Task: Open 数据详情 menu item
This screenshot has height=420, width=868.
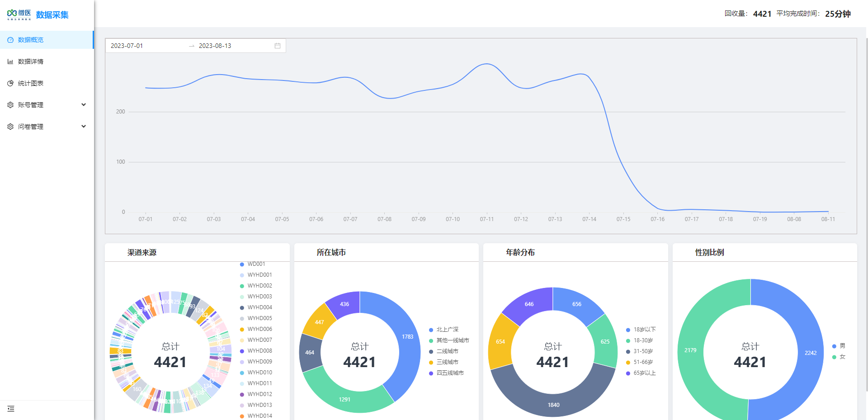Action: [47, 61]
